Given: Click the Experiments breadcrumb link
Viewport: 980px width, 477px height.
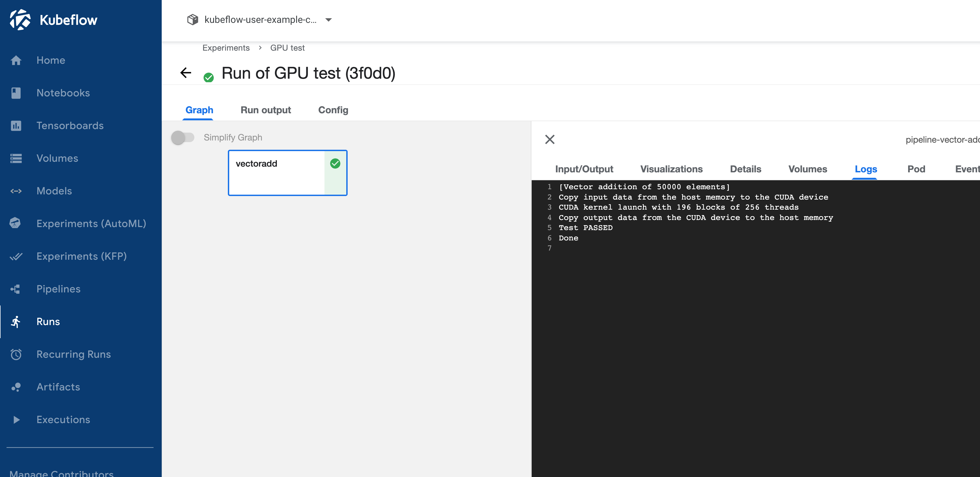Looking at the screenshot, I should [x=226, y=48].
